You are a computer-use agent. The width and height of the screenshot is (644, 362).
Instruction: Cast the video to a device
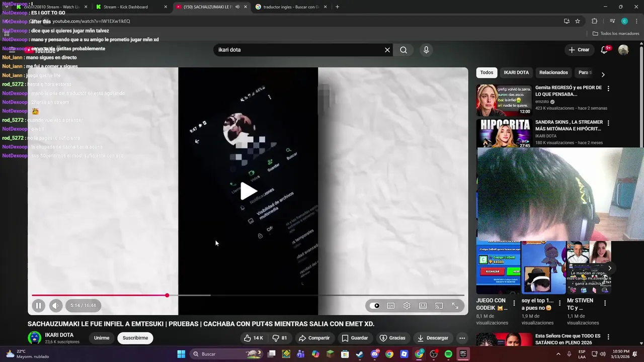point(439,306)
